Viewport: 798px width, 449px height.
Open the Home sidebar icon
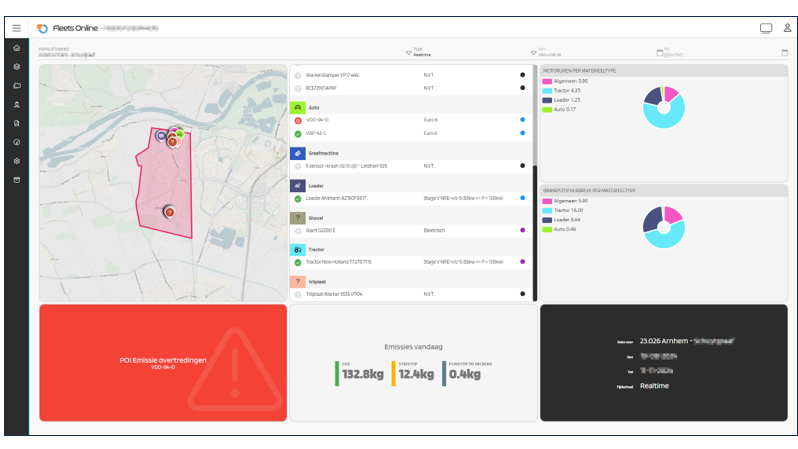(x=17, y=48)
